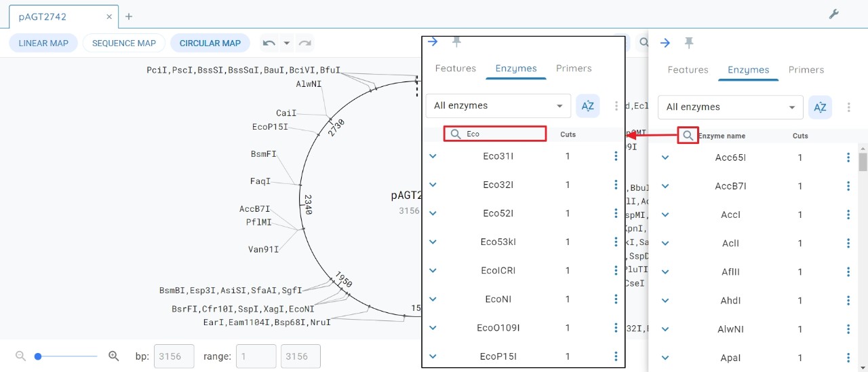Expand the AccB7I enzyme row
868x372 pixels.
tap(665, 186)
